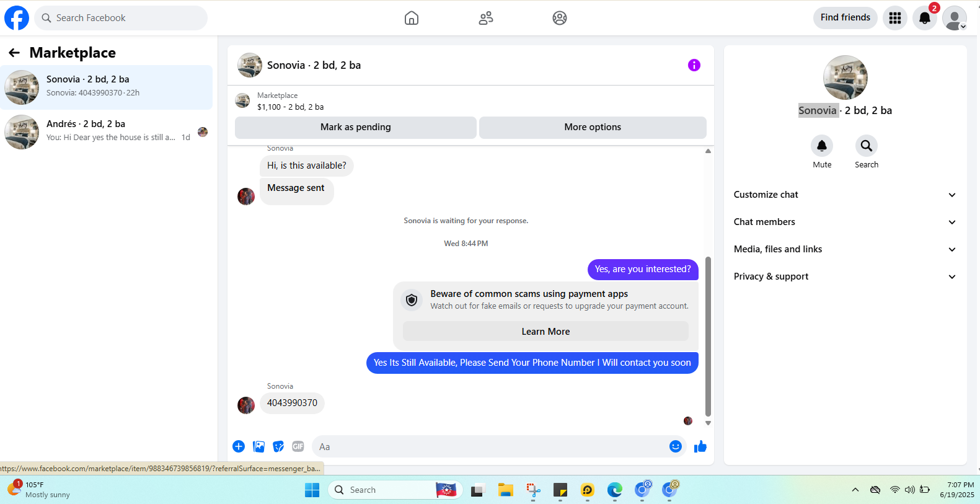Open the emoji picker in message box
Viewport: 980px width, 504px height.
coord(676,446)
